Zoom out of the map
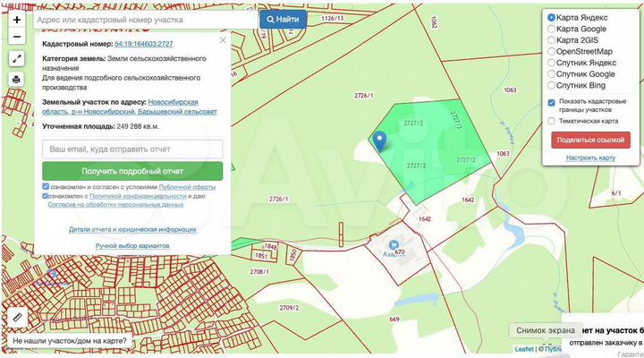Screen dimensions: 644x358 pos(17,37)
